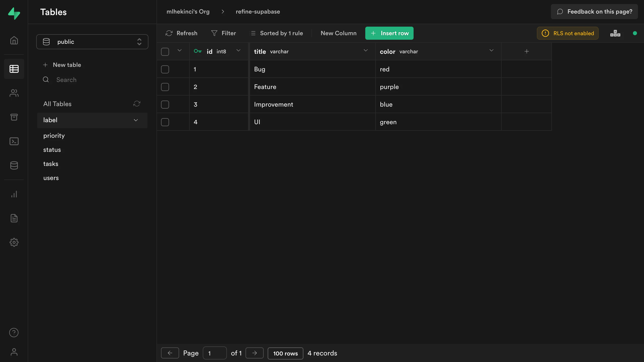Select the row checkbox for Bug

(x=165, y=69)
